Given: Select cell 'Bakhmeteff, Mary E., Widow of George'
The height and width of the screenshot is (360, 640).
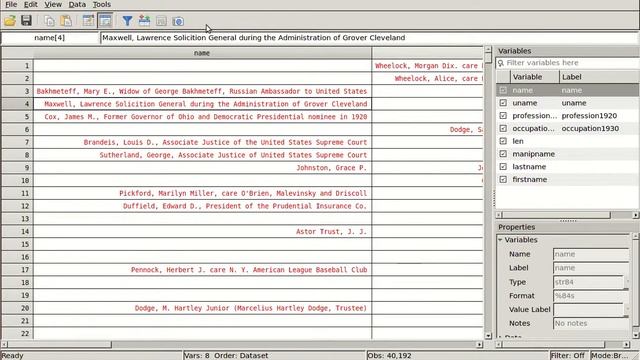Looking at the screenshot, I should tap(202, 91).
